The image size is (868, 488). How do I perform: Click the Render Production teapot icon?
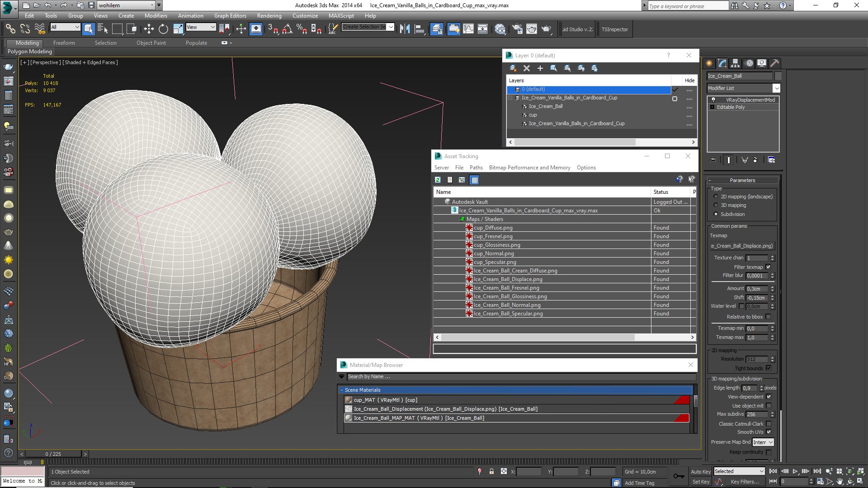click(547, 29)
